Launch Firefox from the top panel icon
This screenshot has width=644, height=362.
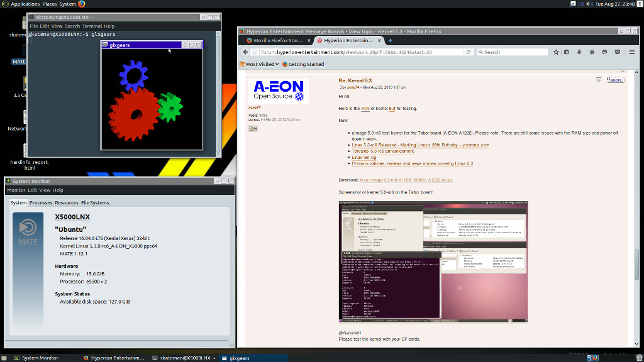pyautogui.click(x=82, y=4)
